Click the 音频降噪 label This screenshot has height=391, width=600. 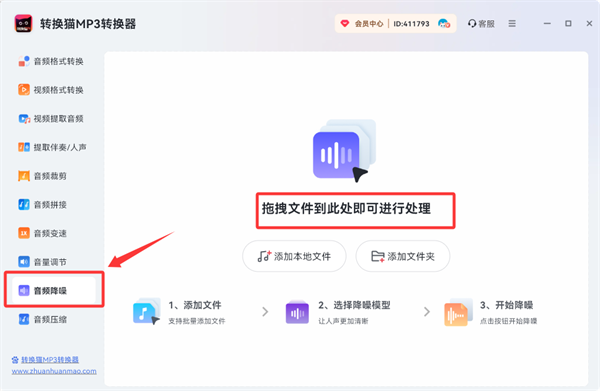pos(50,291)
